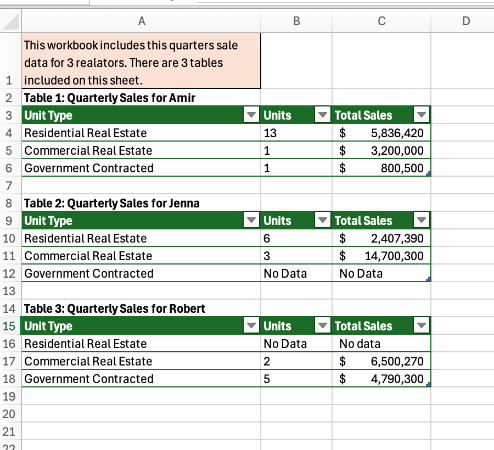This screenshot has width=494, height=450.
Task: Open Unit Type filter dropdown in Robert table
Action: pyautogui.click(x=251, y=326)
